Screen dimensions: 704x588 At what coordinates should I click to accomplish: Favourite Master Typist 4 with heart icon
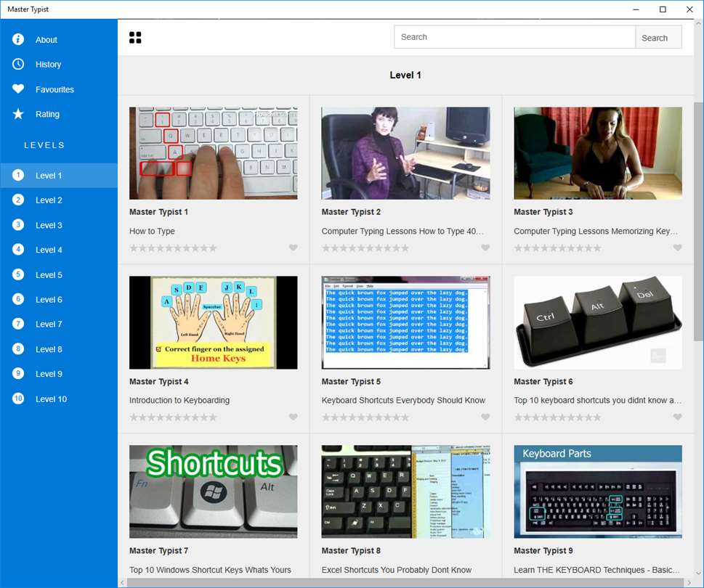(294, 417)
